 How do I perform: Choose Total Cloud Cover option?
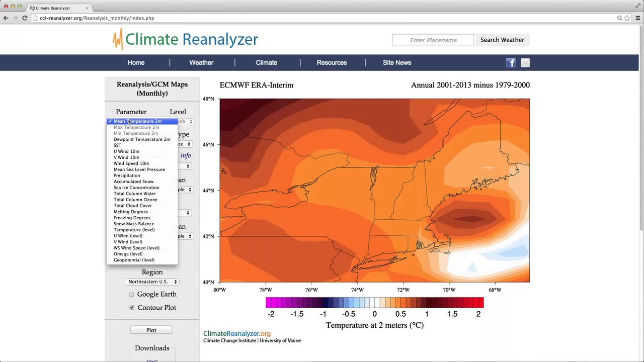tap(142, 206)
